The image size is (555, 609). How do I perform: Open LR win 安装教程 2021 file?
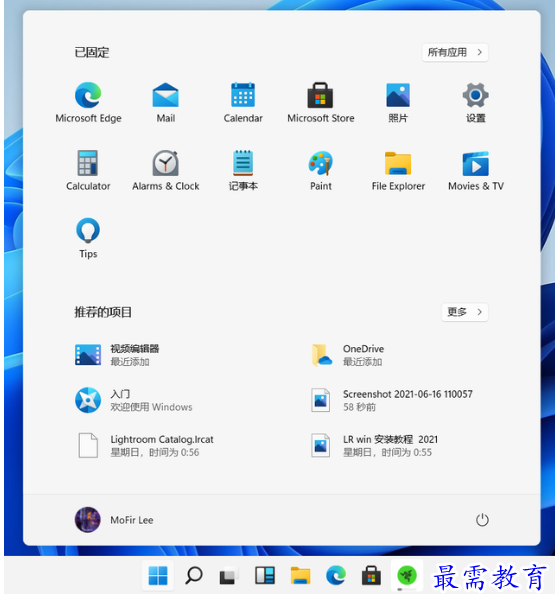(x=374, y=445)
